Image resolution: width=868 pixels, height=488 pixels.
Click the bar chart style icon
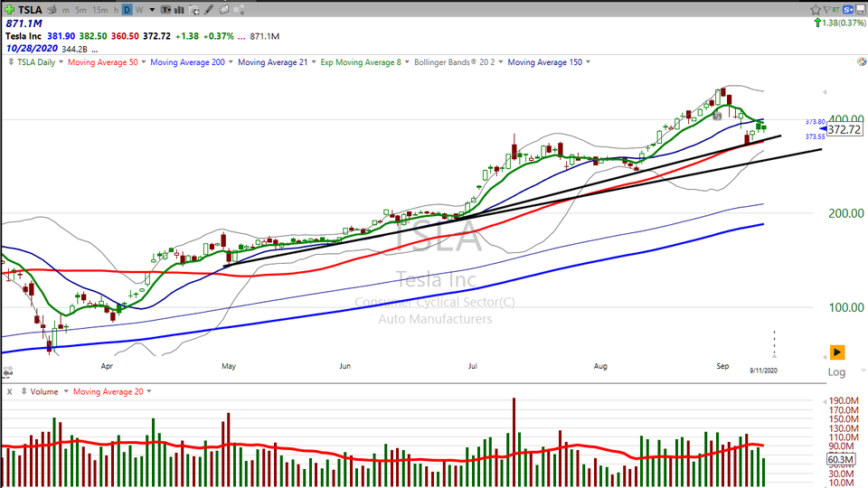coord(179,10)
